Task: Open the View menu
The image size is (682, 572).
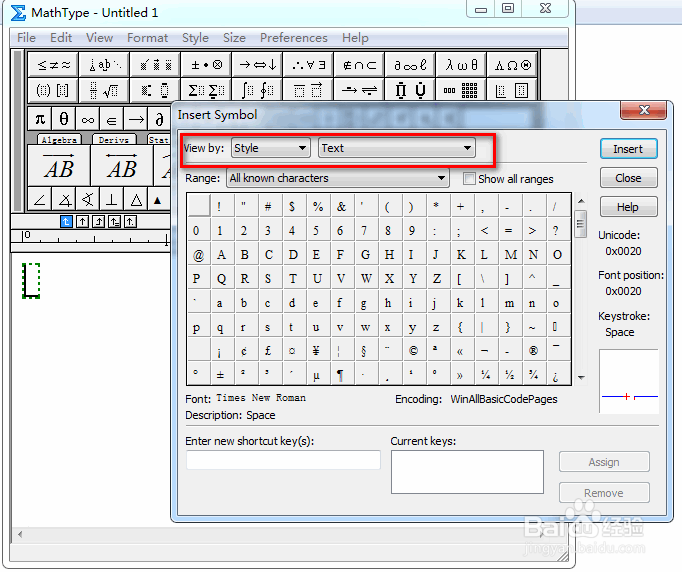Action: 99,38
